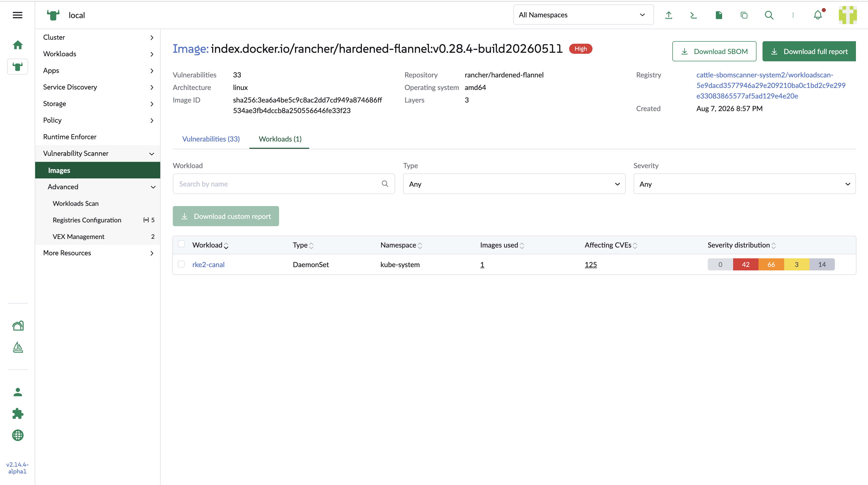Click the grey 14 severity segment
Screen dimensions: 868x485
822,265
